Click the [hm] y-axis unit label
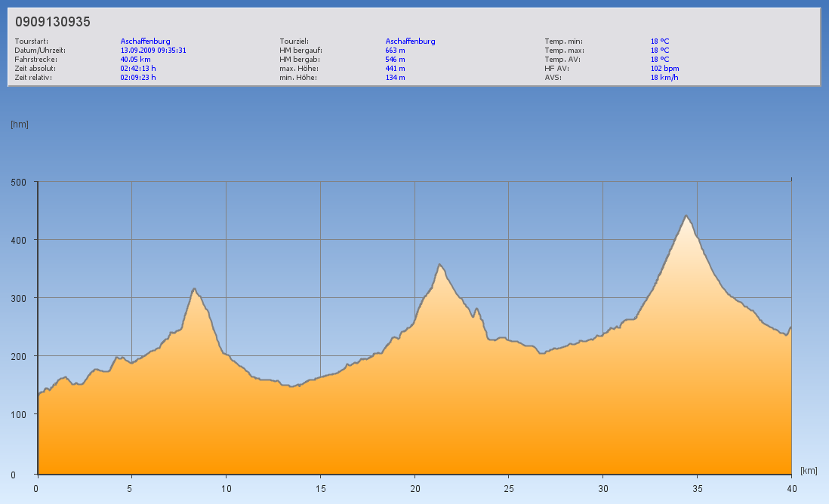 pos(20,124)
